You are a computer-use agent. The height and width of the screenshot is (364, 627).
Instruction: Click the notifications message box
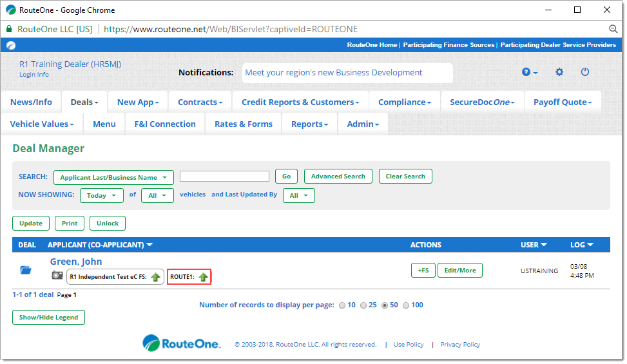click(347, 73)
